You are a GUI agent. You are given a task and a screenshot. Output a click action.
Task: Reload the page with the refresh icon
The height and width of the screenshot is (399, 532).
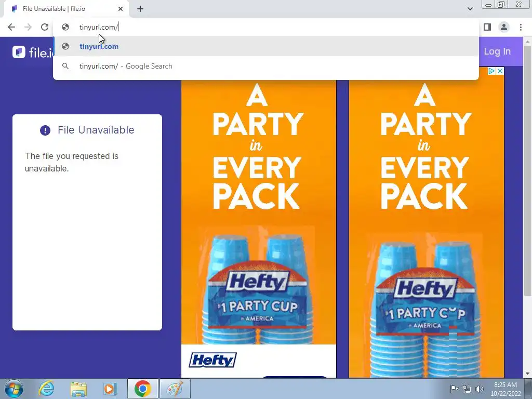(45, 27)
